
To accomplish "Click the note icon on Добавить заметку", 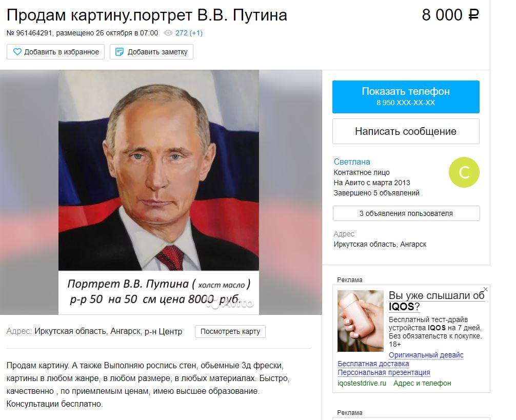I will point(119,52).
